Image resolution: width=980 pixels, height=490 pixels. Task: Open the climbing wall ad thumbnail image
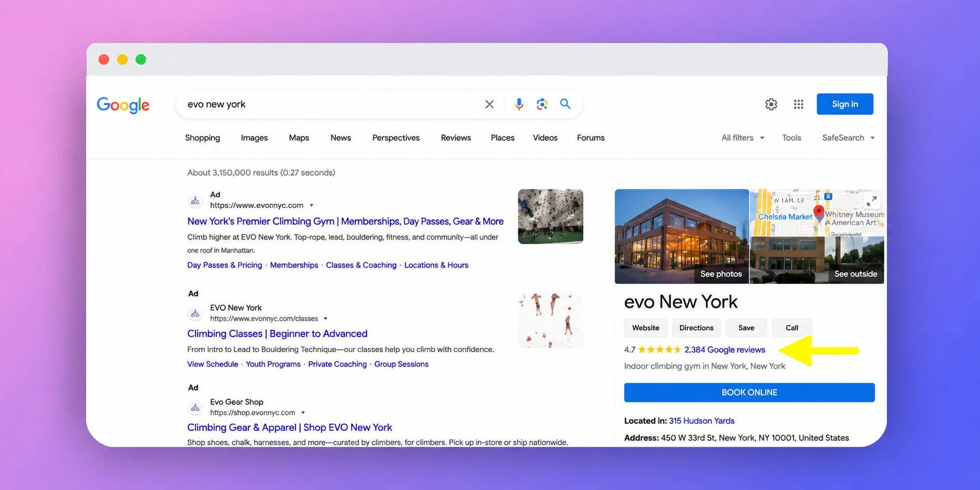(x=551, y=217)
